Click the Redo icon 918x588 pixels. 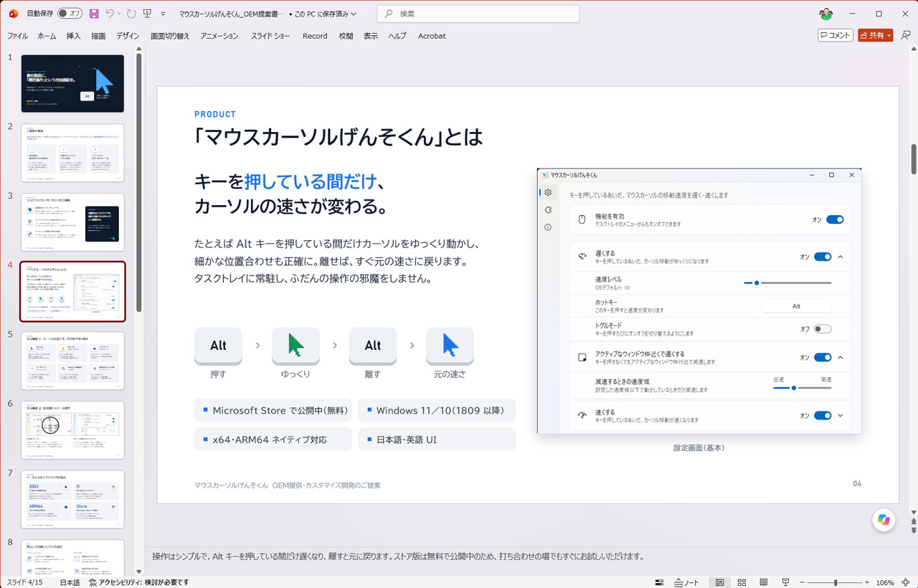[x=131, y=14]
